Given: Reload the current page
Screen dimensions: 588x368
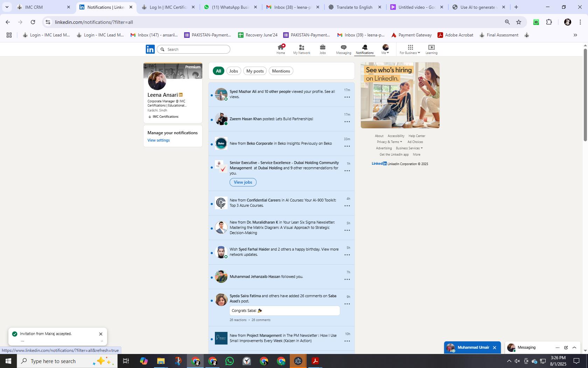Looking at the screenshot, I should [x=33, y=22].
